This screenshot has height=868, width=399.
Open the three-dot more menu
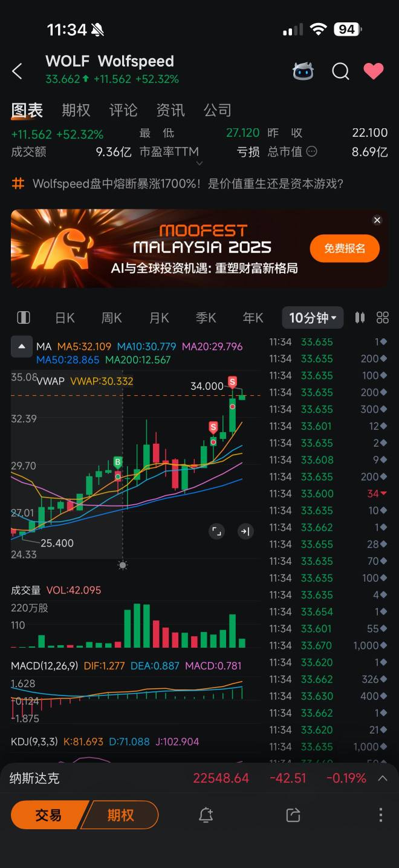[380, 815]
